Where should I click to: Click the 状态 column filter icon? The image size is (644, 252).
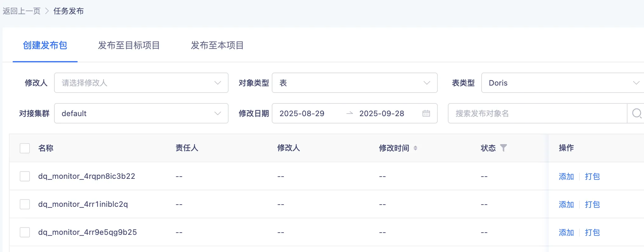(x=504, y=148)
